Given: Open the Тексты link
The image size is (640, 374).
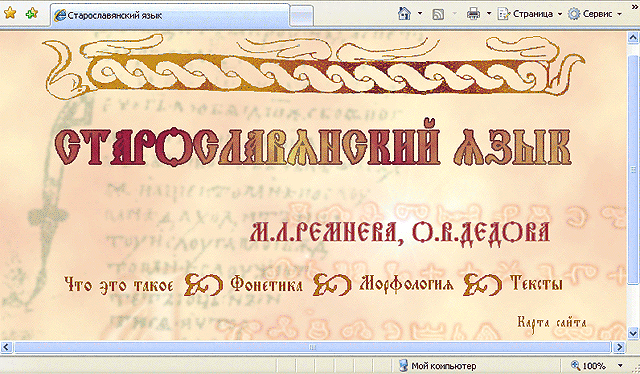Looking at the screenshot, I should pyautogui.click(x=536, y=283).
